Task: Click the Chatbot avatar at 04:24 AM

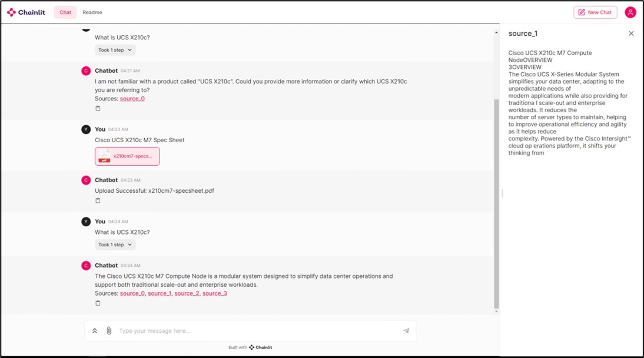Action: [x=86, y=266]
